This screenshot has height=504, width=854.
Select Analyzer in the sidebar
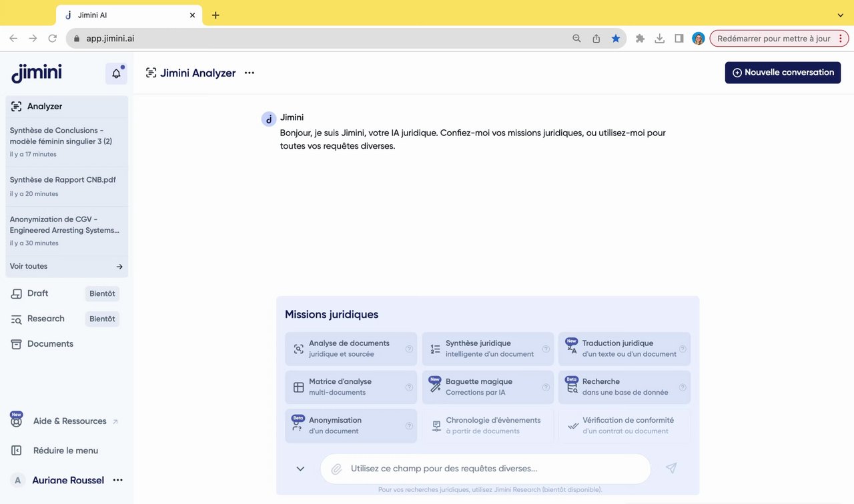point(67,106)
